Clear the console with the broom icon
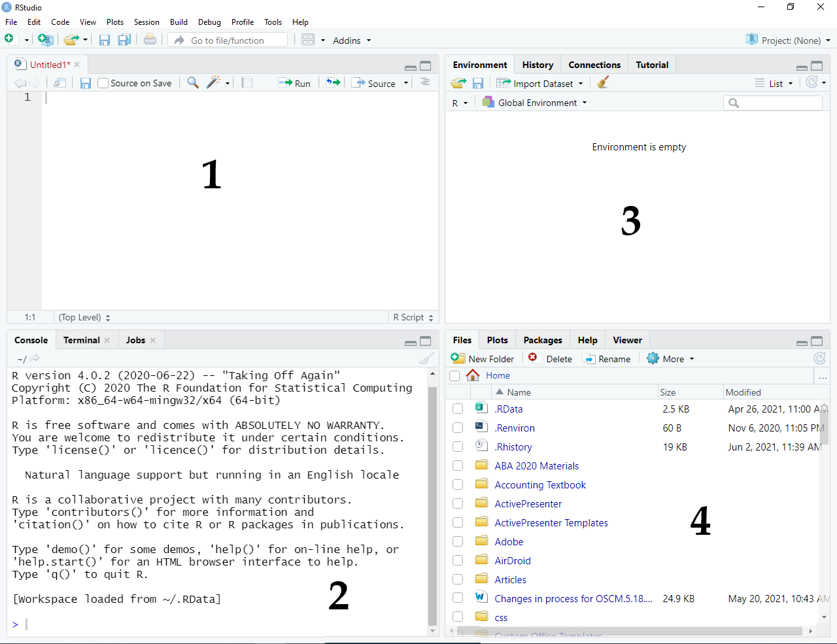 [426, 358]
